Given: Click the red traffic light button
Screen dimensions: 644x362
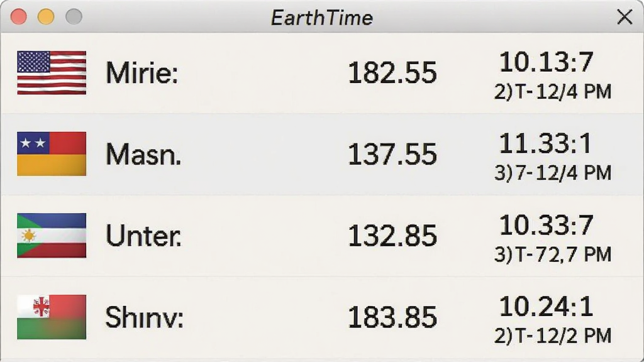Looking at the screenshot, I should 18,17.
